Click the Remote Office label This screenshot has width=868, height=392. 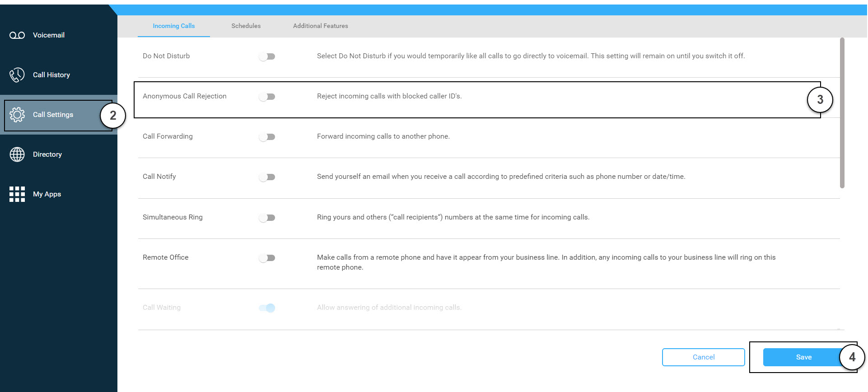coord(166,257)
